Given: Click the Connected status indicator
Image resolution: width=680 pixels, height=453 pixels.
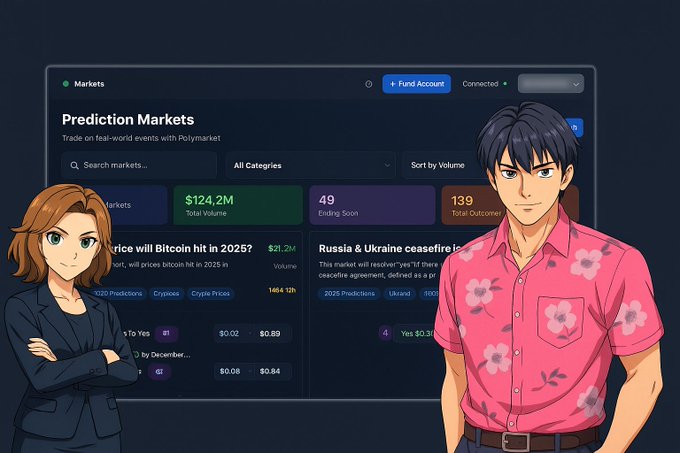Looking at the screenshot, I should coord(484,84).
